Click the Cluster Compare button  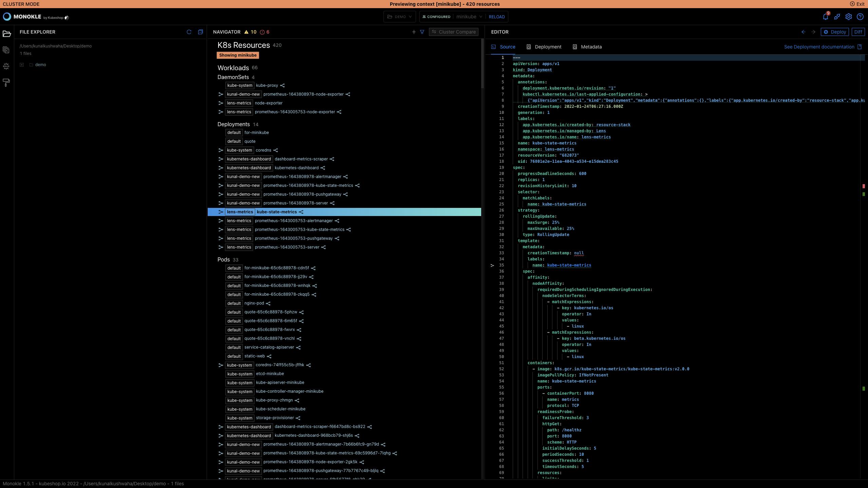pos(455,32)
